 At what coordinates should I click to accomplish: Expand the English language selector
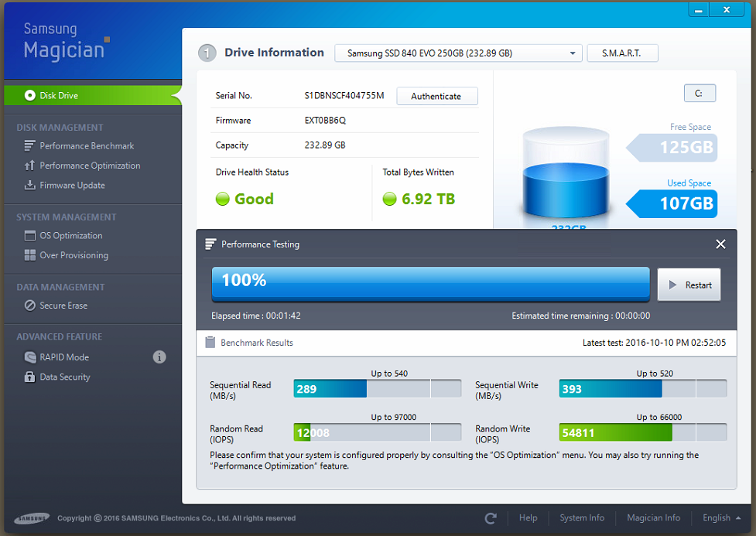(x=721, y=518)
